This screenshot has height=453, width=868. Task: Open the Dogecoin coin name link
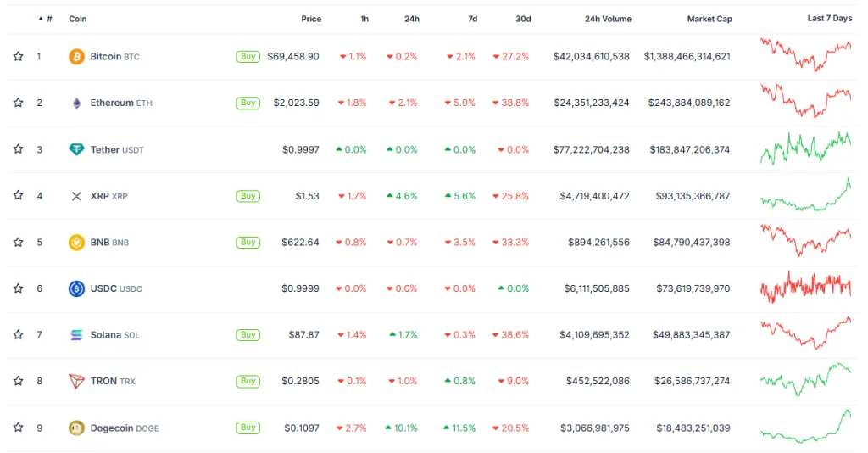111,428
